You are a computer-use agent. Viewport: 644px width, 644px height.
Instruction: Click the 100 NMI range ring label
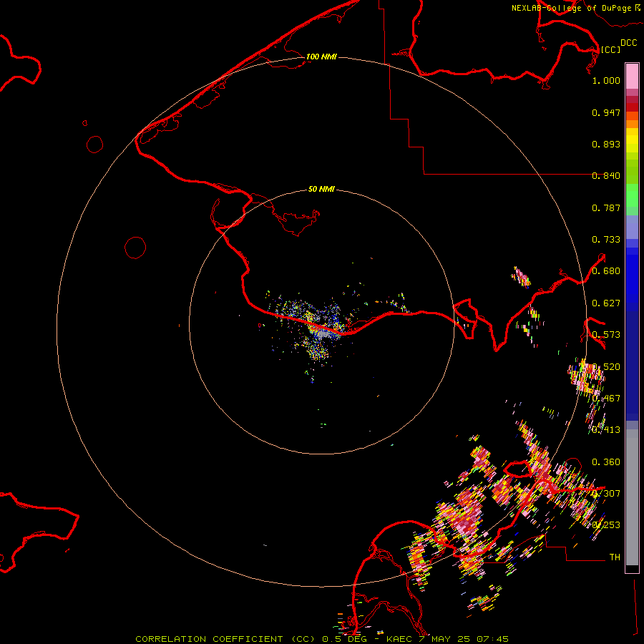coord(321,57)
